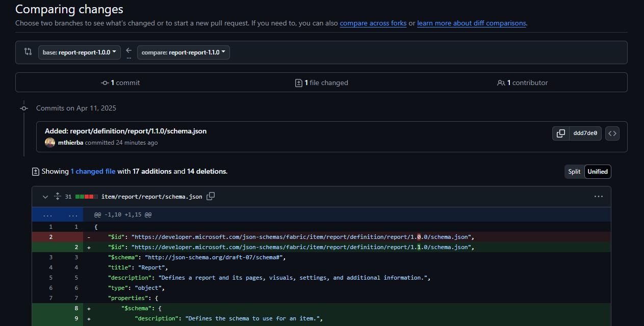
Task: Click the file changed diff icon
Action: pyautogui.click(x=299, y=82)
